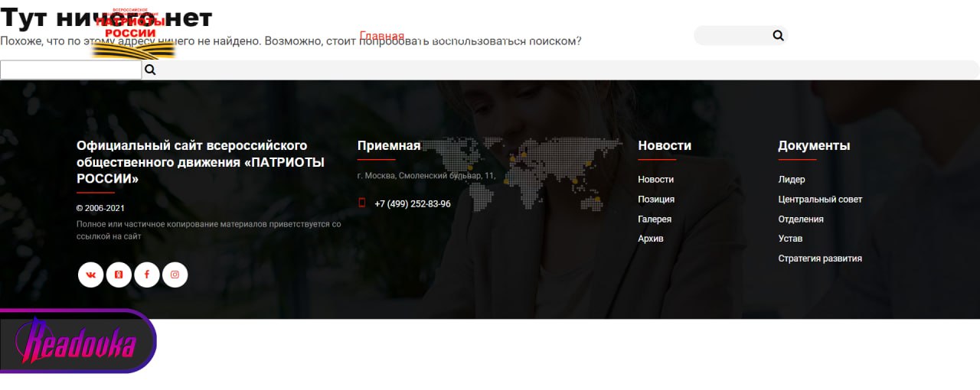Click the phone number +7 (499) 252-83-96
This screenshot has width=980, height=390.
point(412,204)
